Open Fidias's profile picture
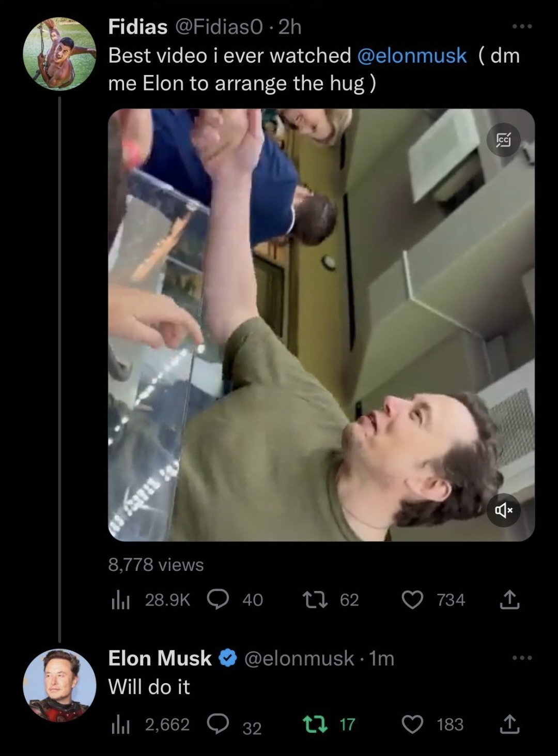This screenshot has height=756, width=558. (x=59, y=54)
